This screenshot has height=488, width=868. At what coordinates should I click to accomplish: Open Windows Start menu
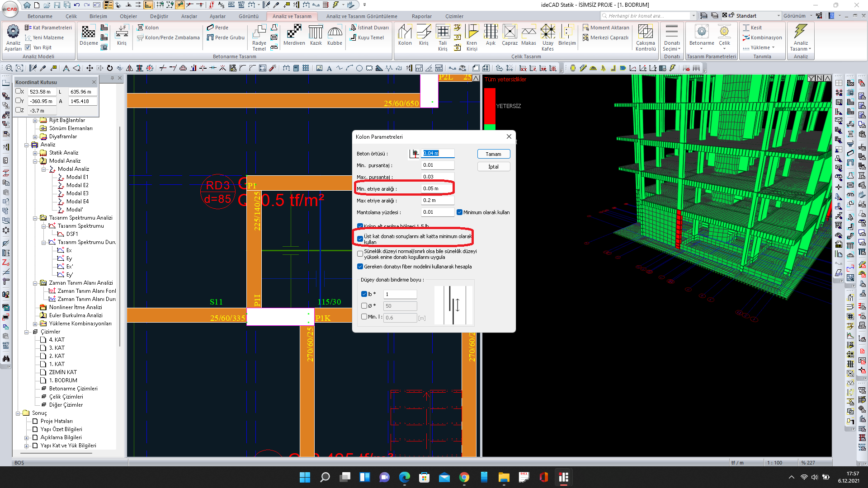pos(305,477)
